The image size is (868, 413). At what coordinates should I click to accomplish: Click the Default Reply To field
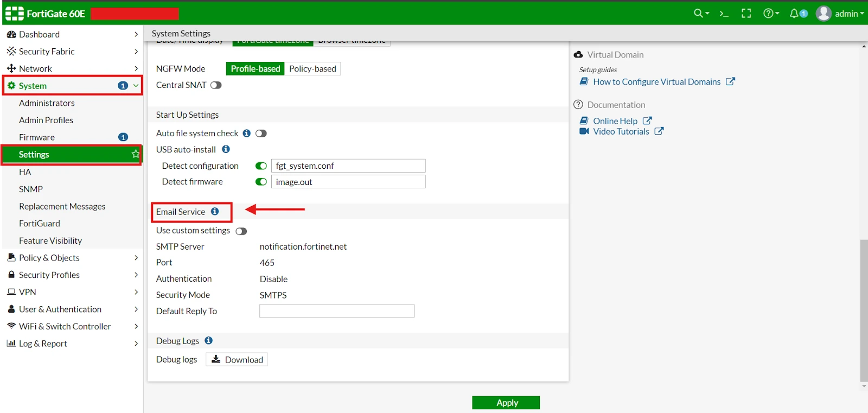[336, 311]
